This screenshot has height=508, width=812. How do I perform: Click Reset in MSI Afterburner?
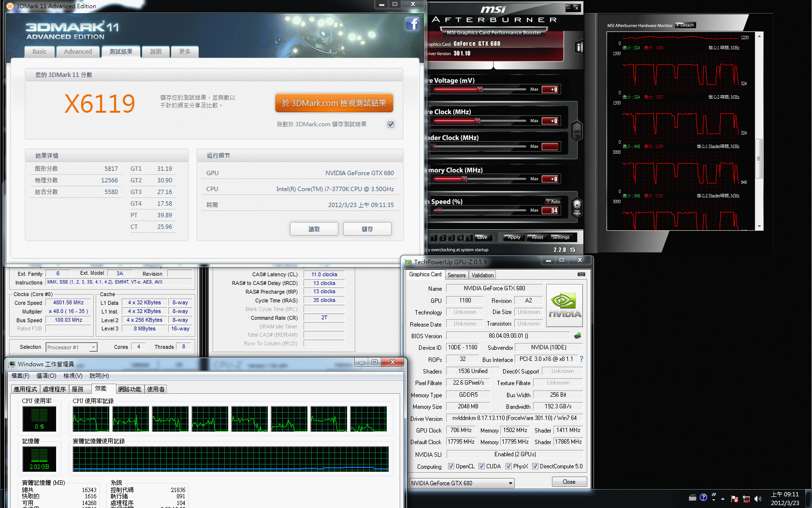point(536,238)
